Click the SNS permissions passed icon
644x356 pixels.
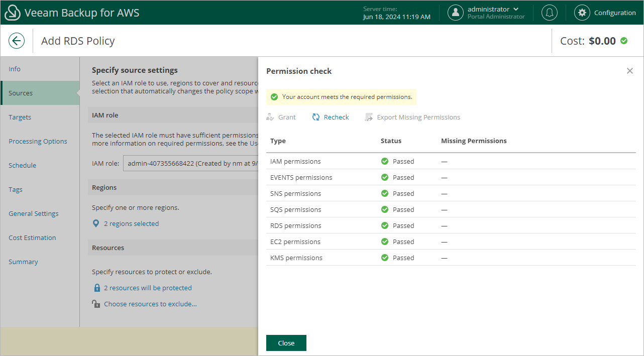[x=385, y=193]
